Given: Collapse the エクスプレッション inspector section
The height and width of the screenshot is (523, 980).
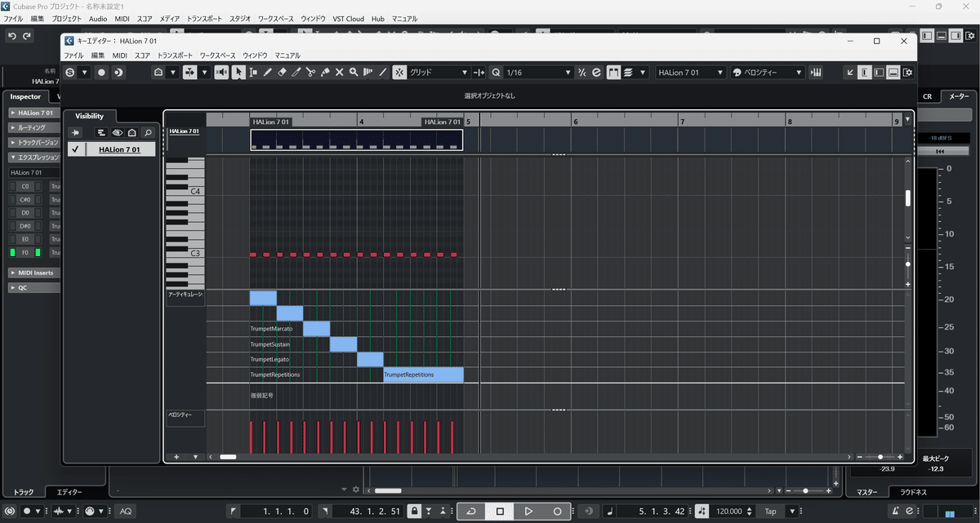Looking at the screenshot, I should 33,157.
